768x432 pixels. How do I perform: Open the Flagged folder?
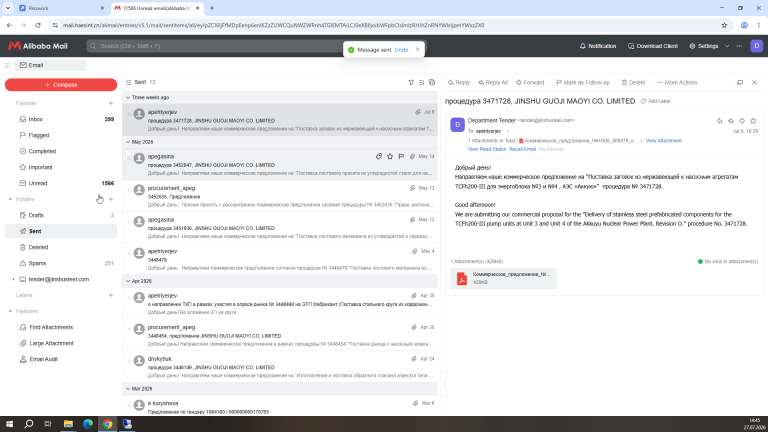point(61,135)
